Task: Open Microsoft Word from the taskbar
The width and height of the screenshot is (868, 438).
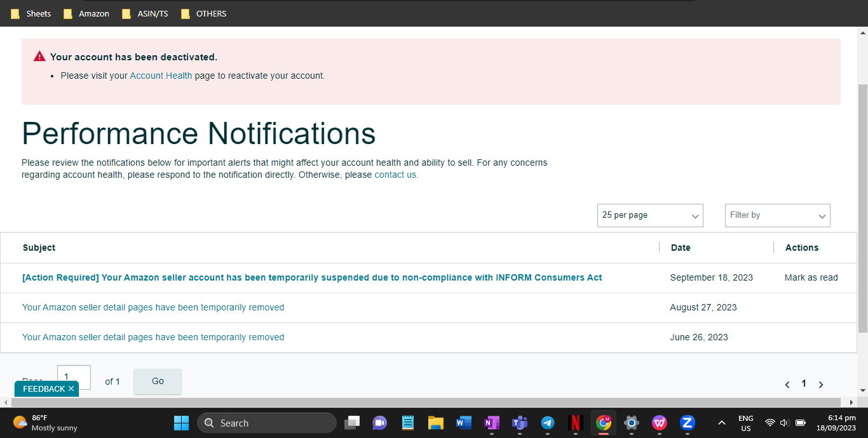Action: pos(464,423)
